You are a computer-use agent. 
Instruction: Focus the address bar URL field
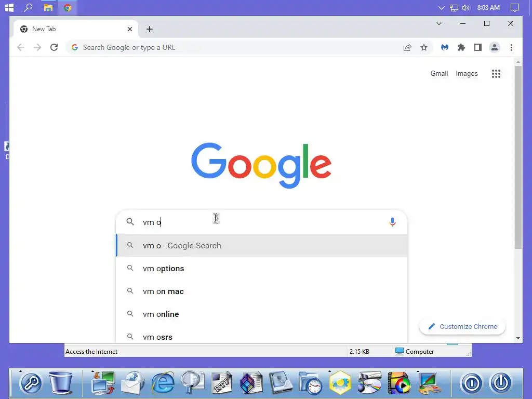tap(237, 47)
